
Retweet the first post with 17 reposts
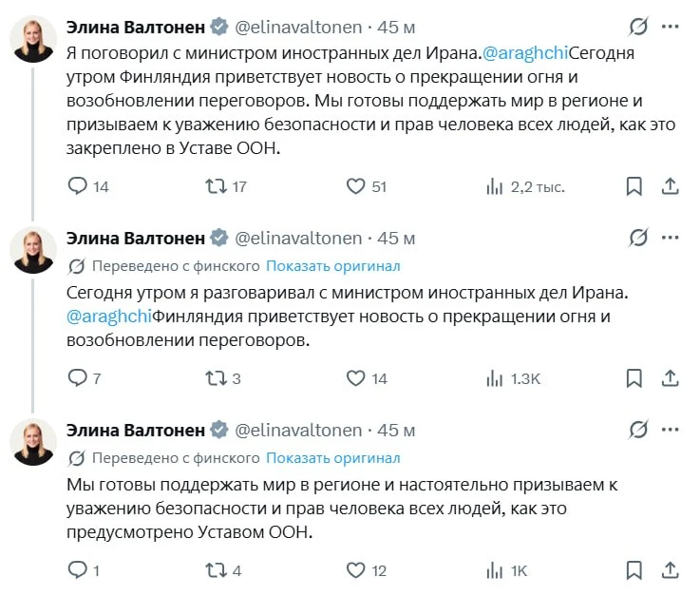(x=217, y=186)
